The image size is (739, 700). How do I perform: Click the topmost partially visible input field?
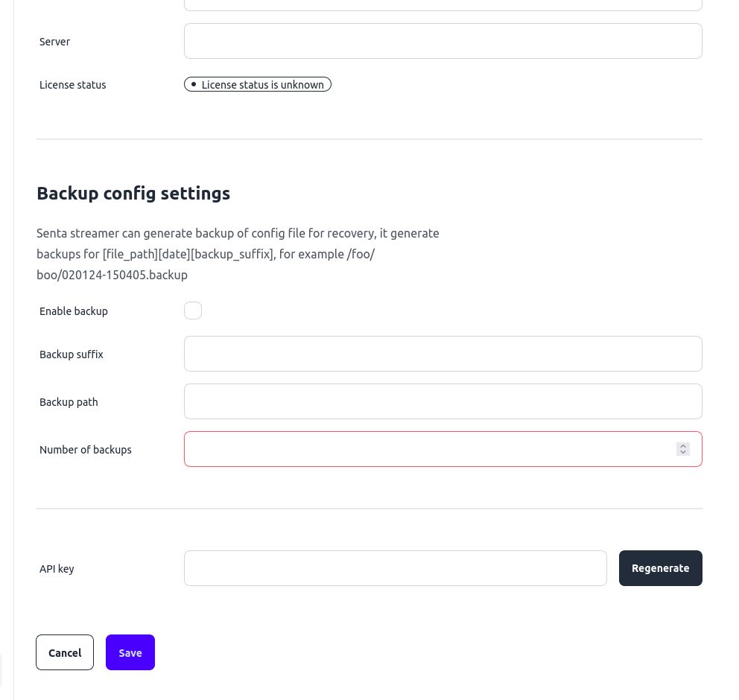443,3
